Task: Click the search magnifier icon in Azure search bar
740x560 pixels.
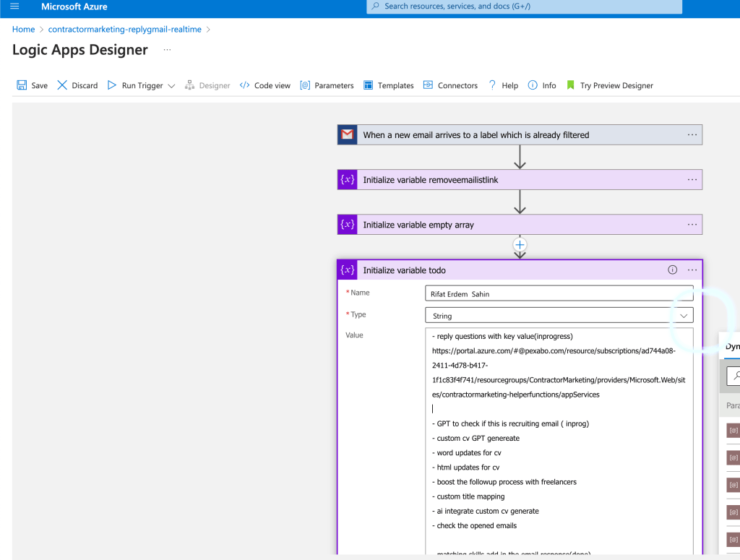Action: pyautogui.click(x=376, y=6)
